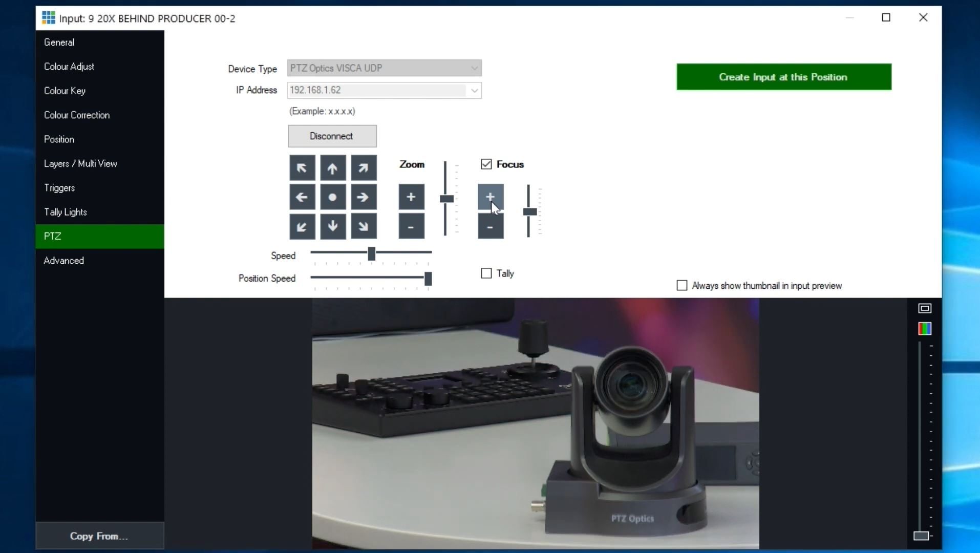Click the Focus vertical slider handle
This screenshot has height=553, width=980.
529,211
